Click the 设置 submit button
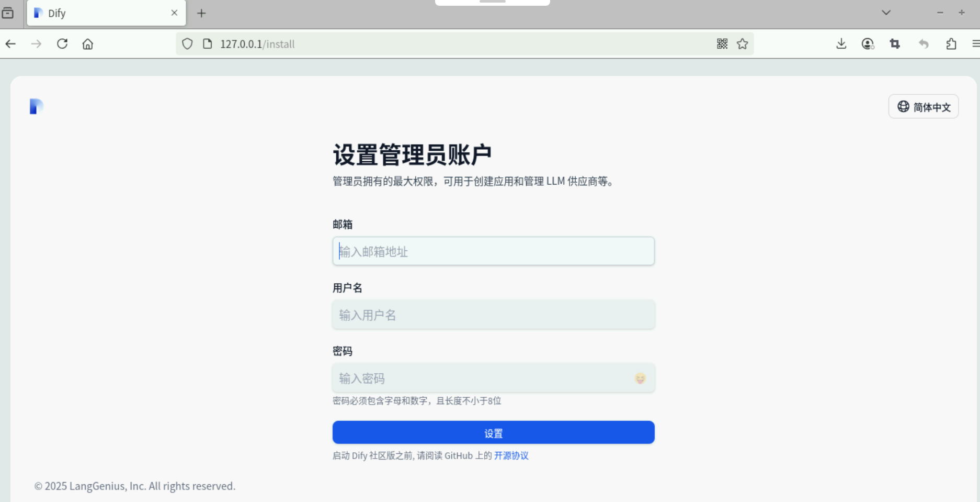 point(493,432)
